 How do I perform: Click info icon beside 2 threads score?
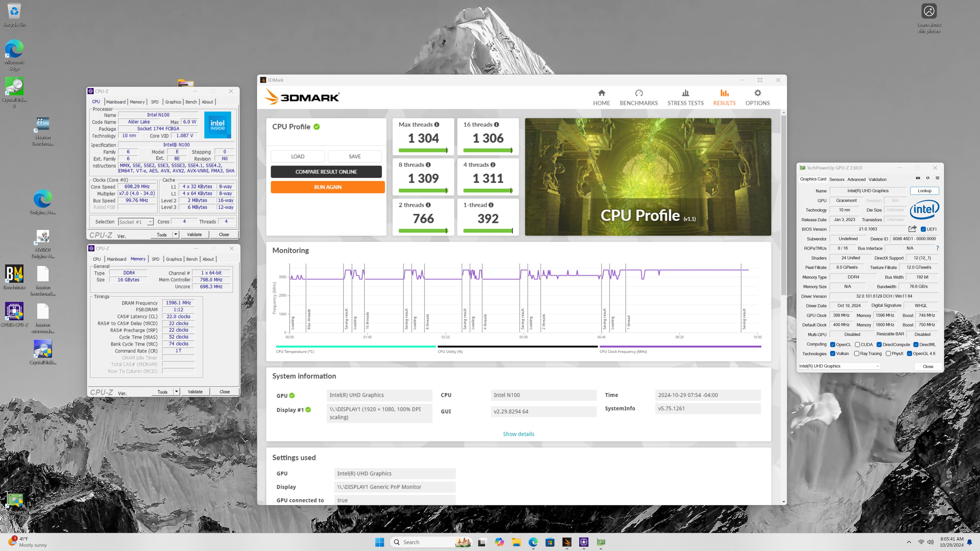click(x=428, y=205)
